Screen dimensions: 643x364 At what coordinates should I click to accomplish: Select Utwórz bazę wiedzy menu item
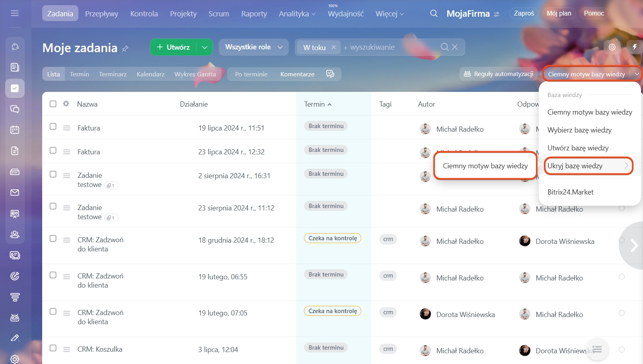(578, 148)
